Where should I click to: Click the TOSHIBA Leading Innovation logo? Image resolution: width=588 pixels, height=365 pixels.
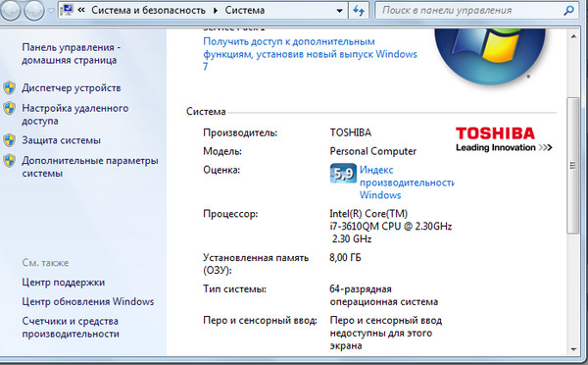click(504, 139)
